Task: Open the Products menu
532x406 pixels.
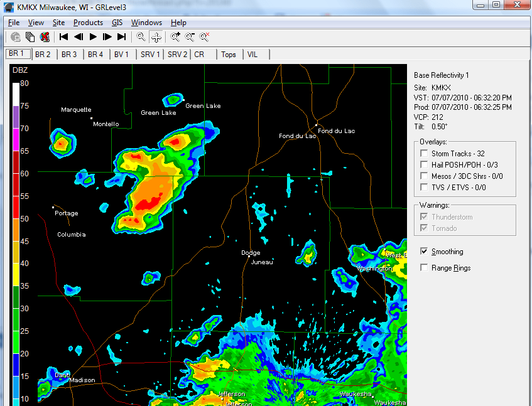Action: pyautogui.click(x=88, y=23)
